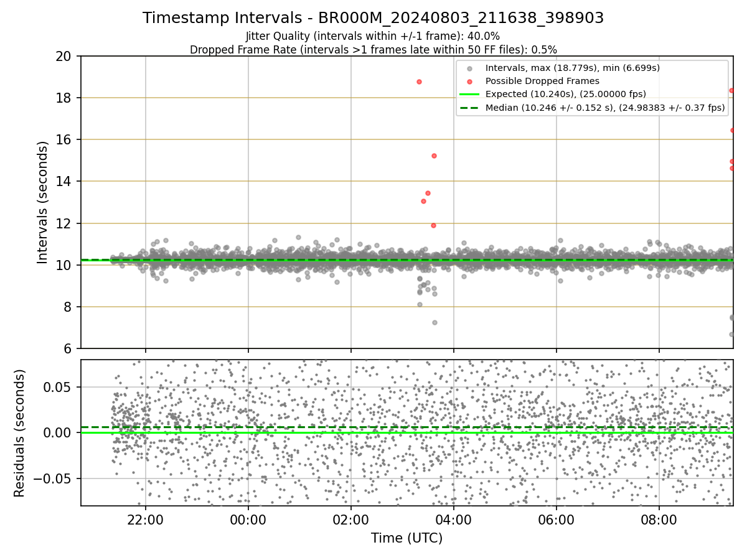This screenshot has width=747, height=560.
Task: Click the 'Median (10.246 +/- 0.152 s)' legend entry
Action: [605, 108]
